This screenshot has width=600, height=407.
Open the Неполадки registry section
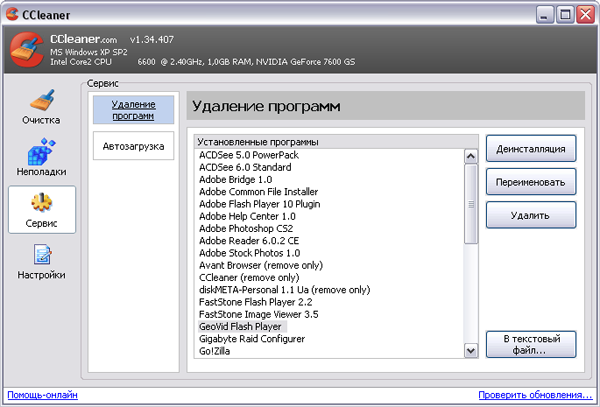[x=41, y=158]
